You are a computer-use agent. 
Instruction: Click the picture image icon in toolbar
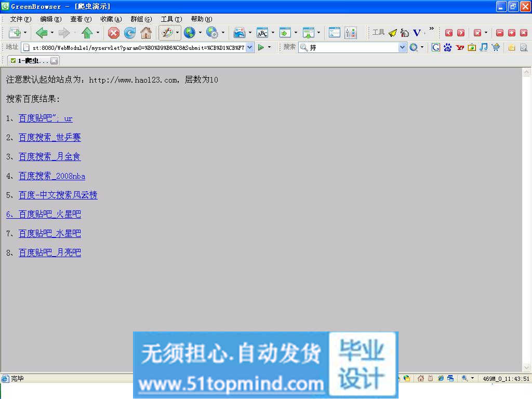[x=240, y=33]
